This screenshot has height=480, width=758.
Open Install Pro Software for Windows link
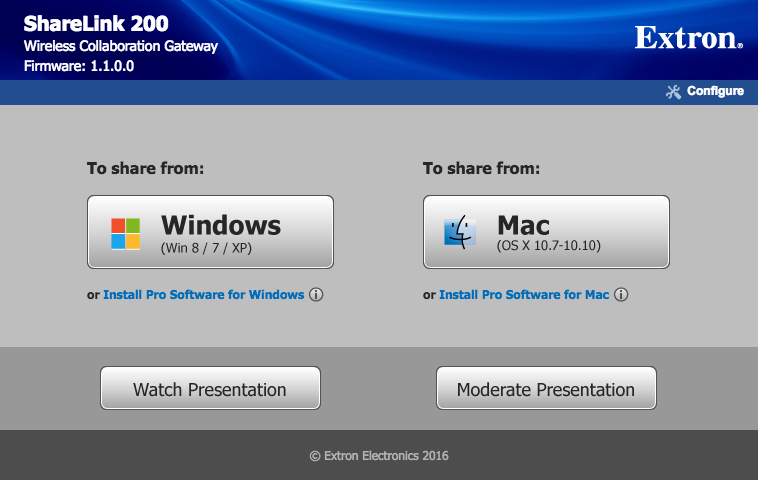204,294
